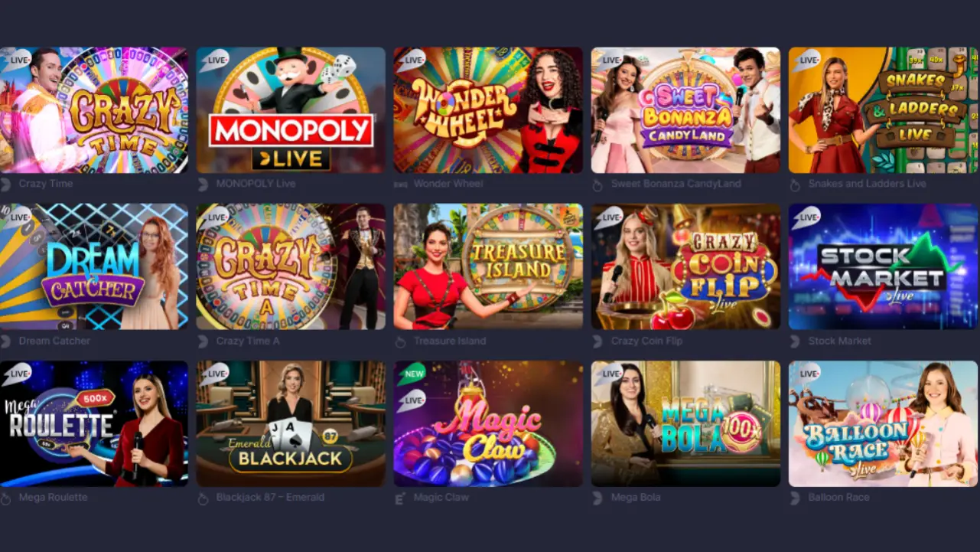This screenshot has height=552, width=980.
Task: Click the provider icon next to Snakes and Ladders Live
Action: click(795, 185)
